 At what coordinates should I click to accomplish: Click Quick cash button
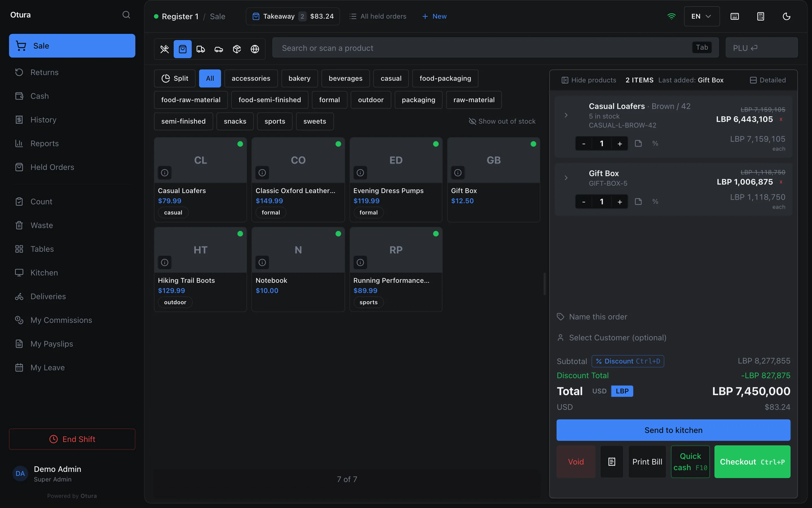(690, 462)
